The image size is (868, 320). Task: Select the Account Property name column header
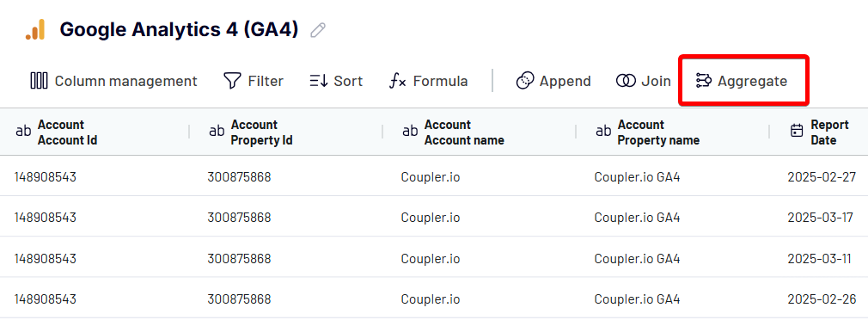point(658,132)
